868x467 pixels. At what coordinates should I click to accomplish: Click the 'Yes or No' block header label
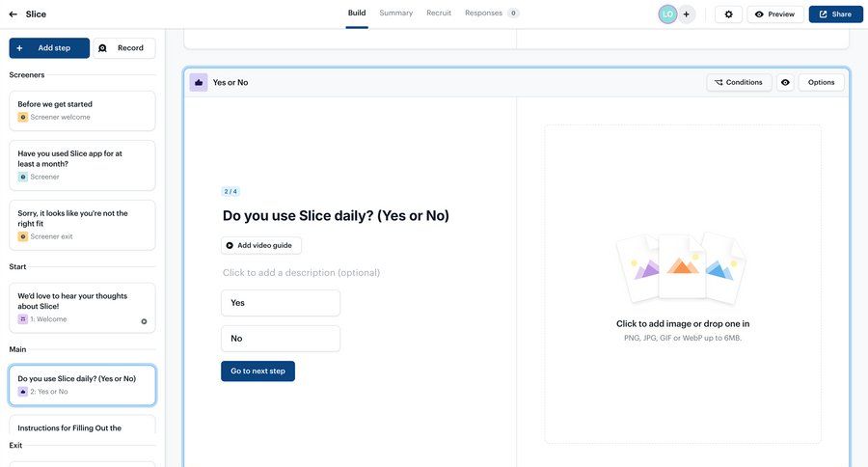(x=231, y=83)
